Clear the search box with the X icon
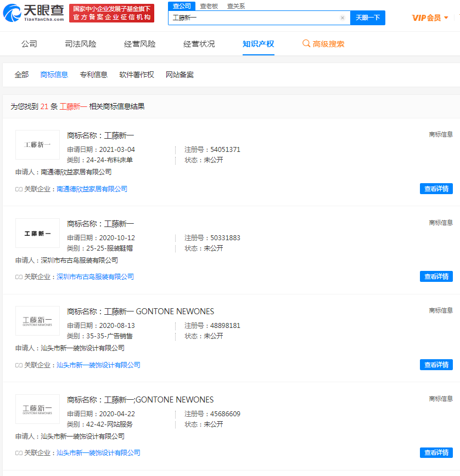Image resolution: width=460 pixels, height=476 pixels. (343, 18)
